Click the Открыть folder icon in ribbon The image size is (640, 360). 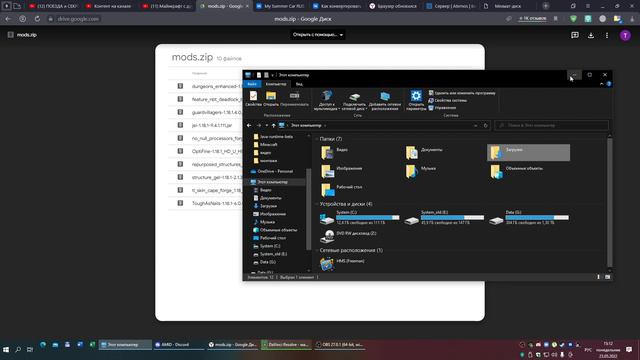(271, 99)
